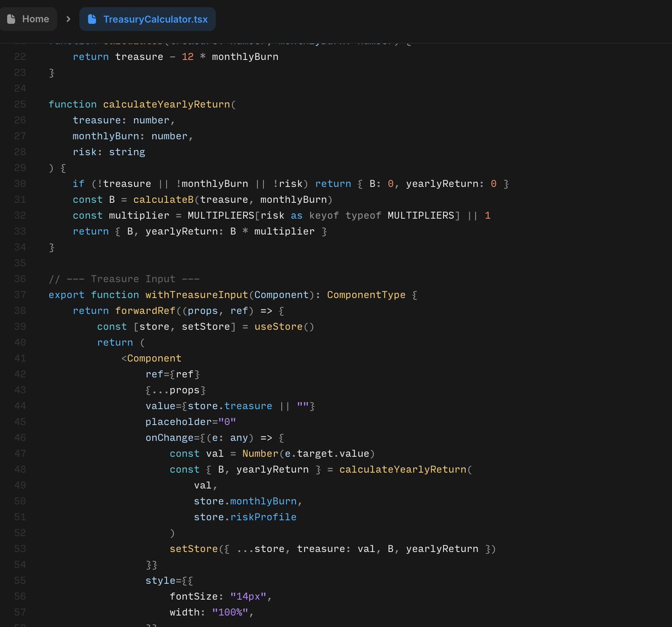Click the width value "100%"
The height and width of the screenshot is (627, 672).
coord(232,612)
